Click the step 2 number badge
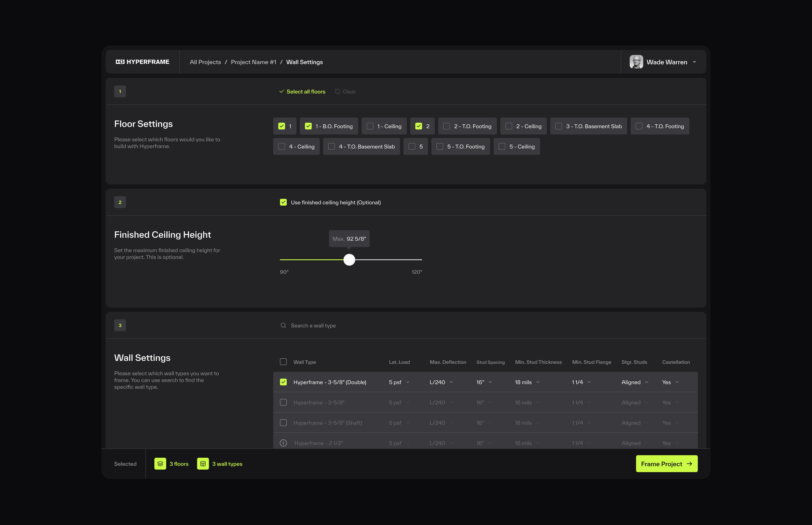Screen dimensions: 812x525 [120, 202]
